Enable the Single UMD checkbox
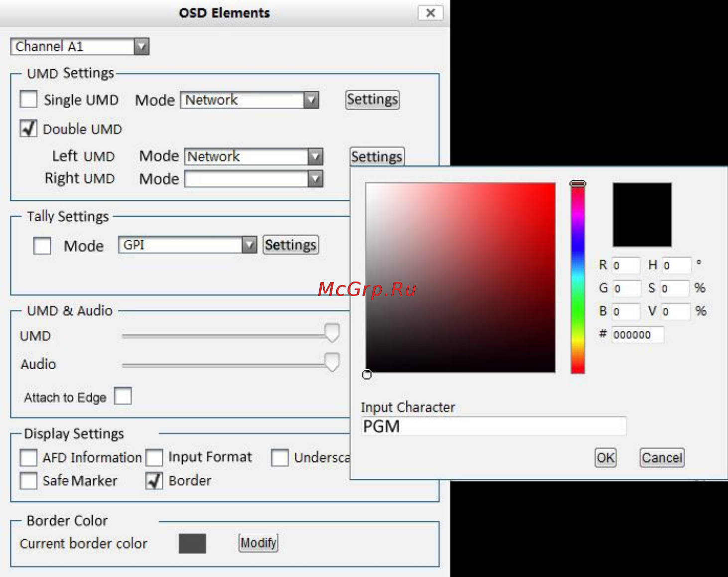Viewport: 728px width, 577px height. (x=28, y=99)
